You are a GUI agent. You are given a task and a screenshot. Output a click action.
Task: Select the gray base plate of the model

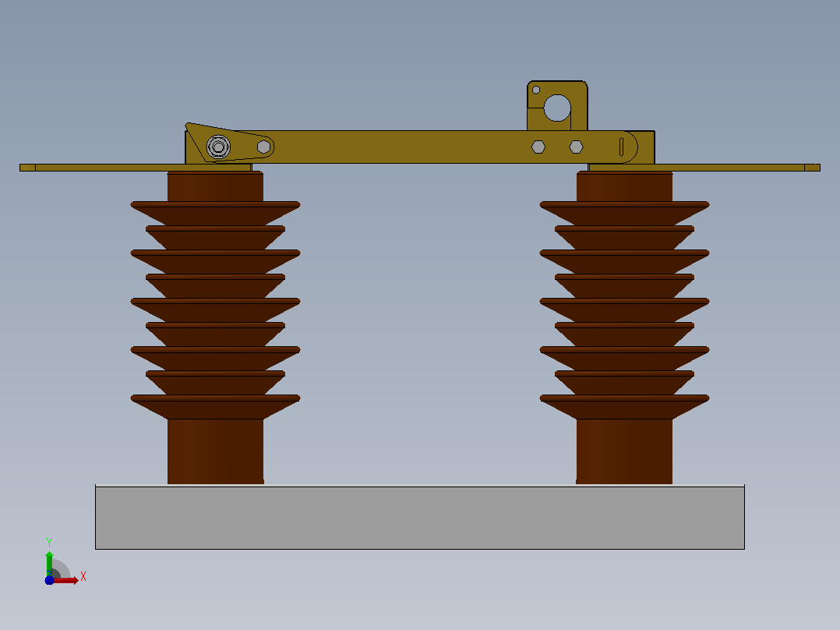click(420, 518)
